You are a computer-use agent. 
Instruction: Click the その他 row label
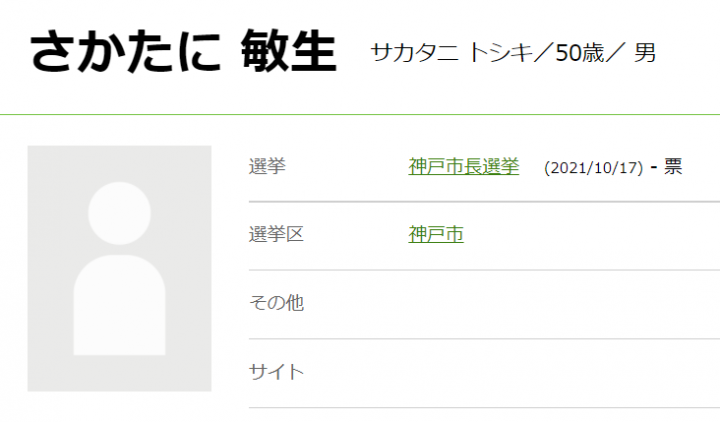(275, 303)
